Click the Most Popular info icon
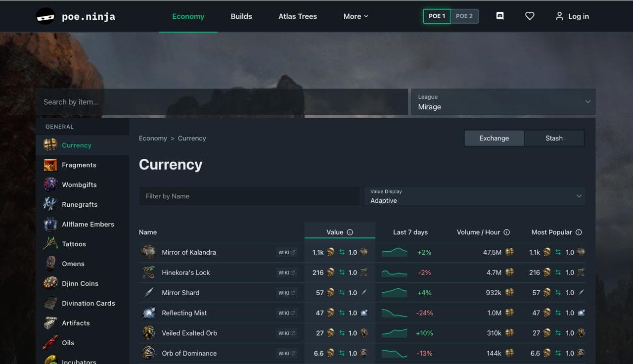This screenshot has height=364, width=633. tap(579, 232)
